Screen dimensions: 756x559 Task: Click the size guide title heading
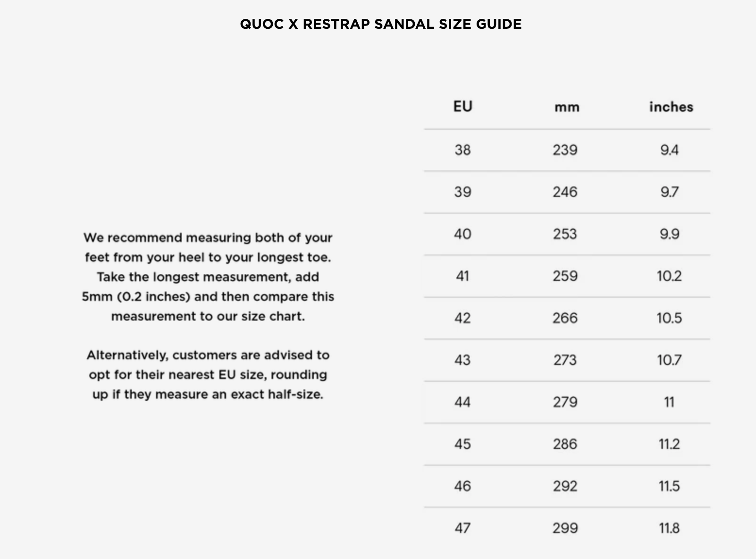(x=380, y=24)
